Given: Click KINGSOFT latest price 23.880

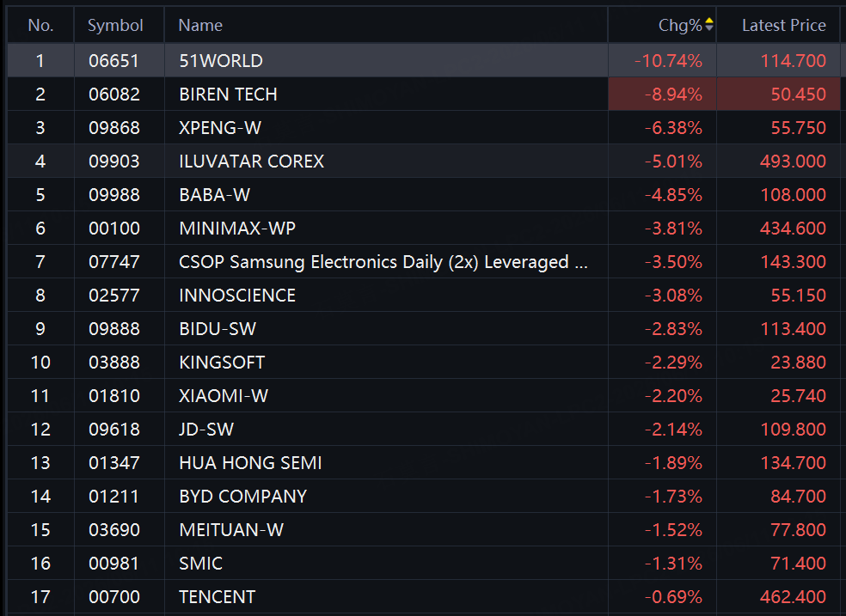Looking at the screenshot, I should (x=798, y=363).
